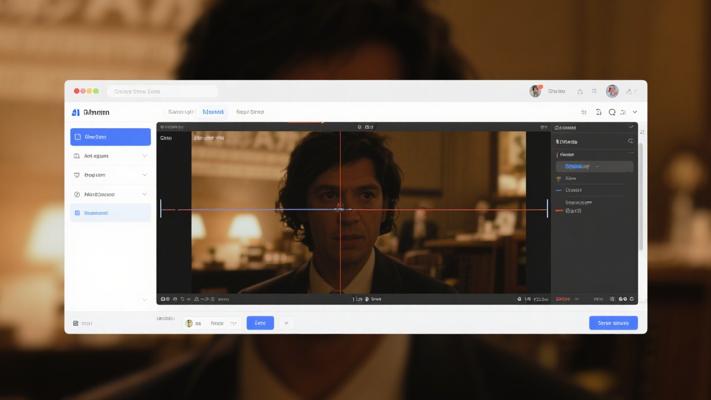Click the small blue button in bottom bar center
Image resolution: width=711 pixels, height=400 pixels.
click(259, 323)
